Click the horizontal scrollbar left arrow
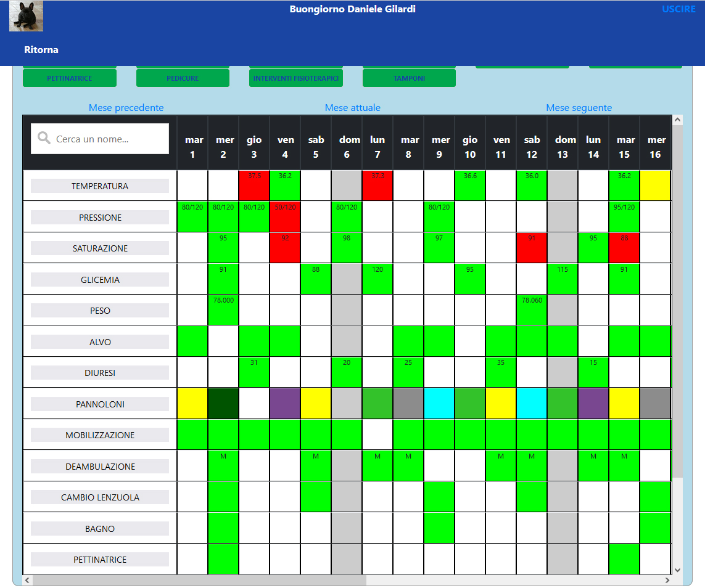This screenshot has width=705, height=588. 28,580
